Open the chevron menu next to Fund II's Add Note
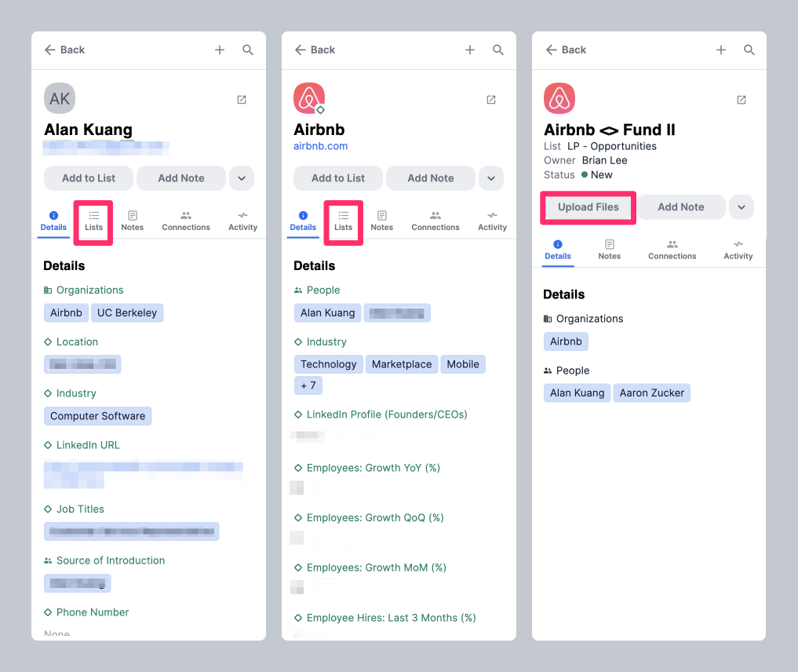The width and height of the screenshot is (798, 672). pos(741,206)
